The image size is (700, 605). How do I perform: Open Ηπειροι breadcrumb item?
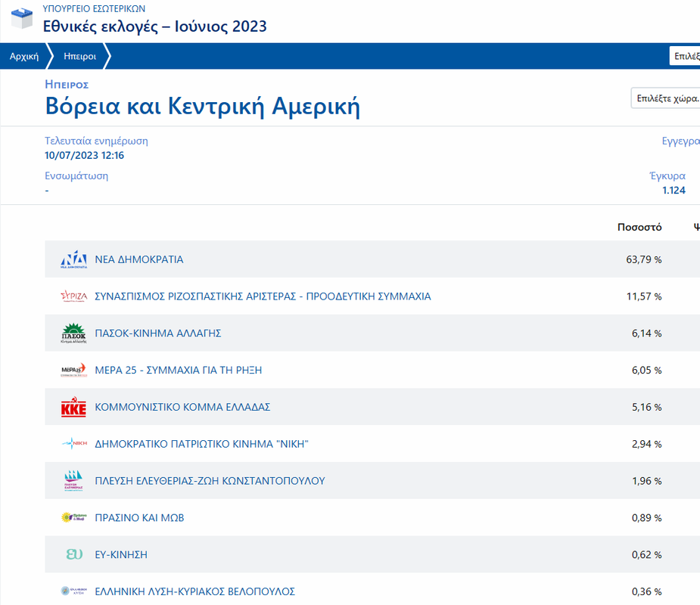79,56
